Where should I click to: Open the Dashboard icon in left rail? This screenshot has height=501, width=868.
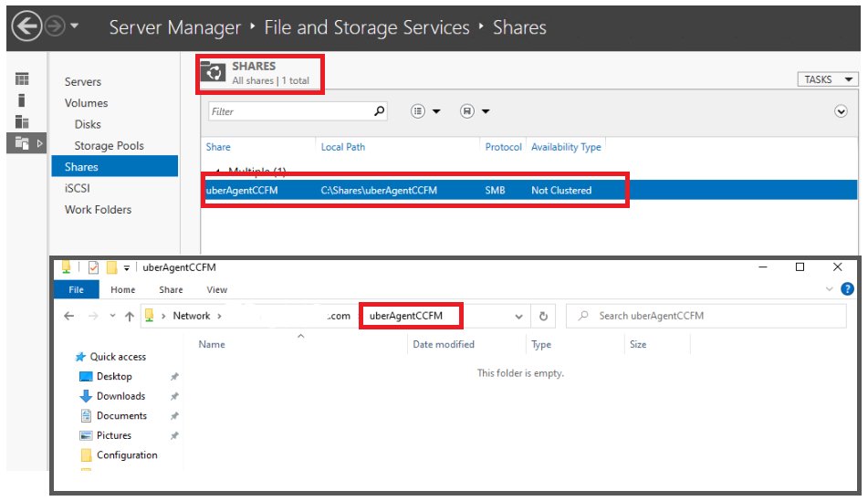point(22,79)
